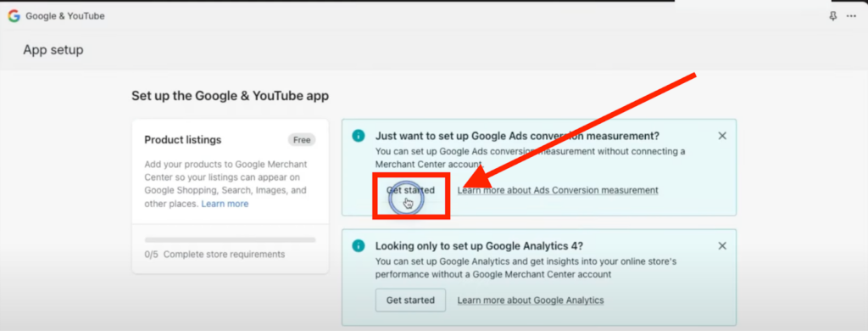Click '0/5 Complete store requirements' text
The height and width of the screenshot is (331, 868).
[x=214, y=255]
